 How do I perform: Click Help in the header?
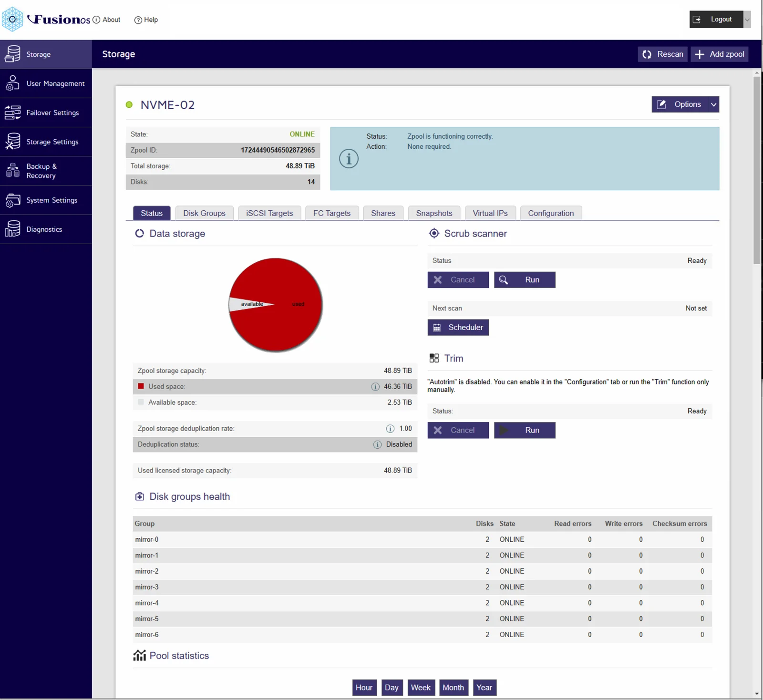coord(151,20)
